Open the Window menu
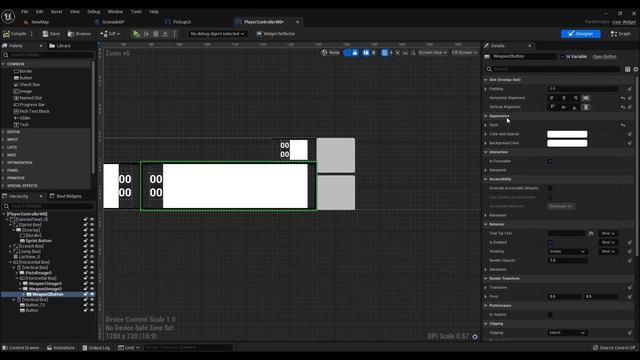This screenshot has width=640, height=360. pyautogui.click(x=115, y=12)
